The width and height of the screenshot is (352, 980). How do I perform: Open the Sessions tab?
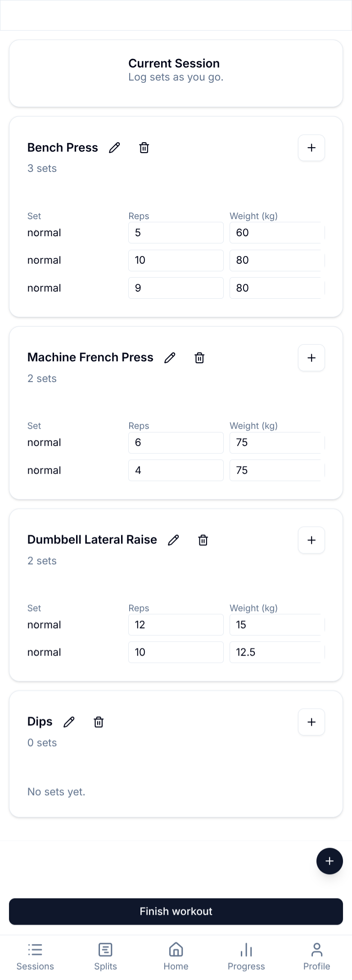point(35,956)
